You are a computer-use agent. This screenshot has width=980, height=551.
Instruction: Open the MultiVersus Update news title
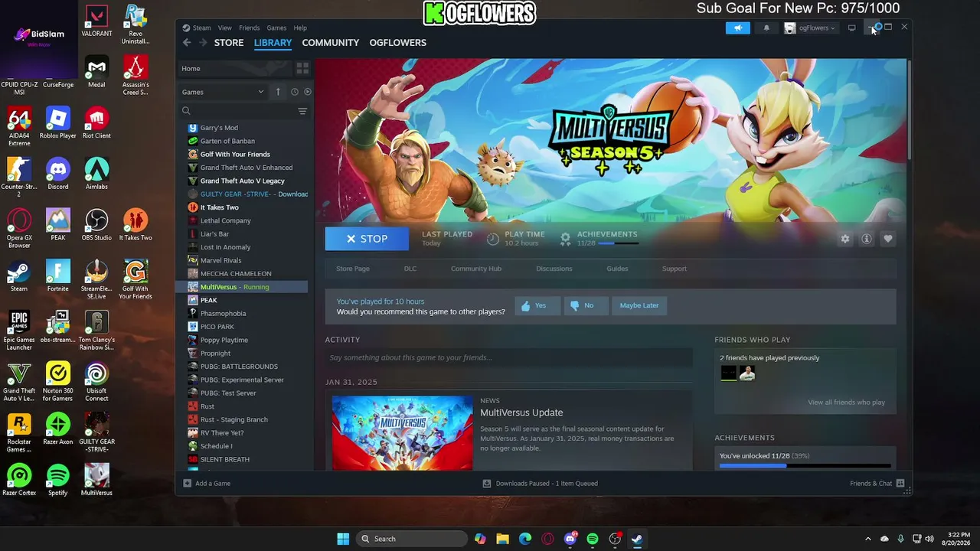point(521,412)
